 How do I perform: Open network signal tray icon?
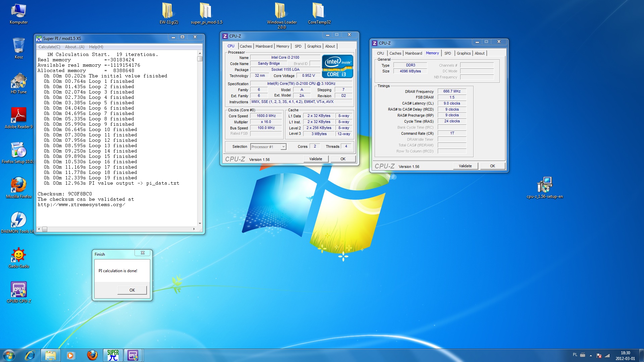[x=607, y=355]
